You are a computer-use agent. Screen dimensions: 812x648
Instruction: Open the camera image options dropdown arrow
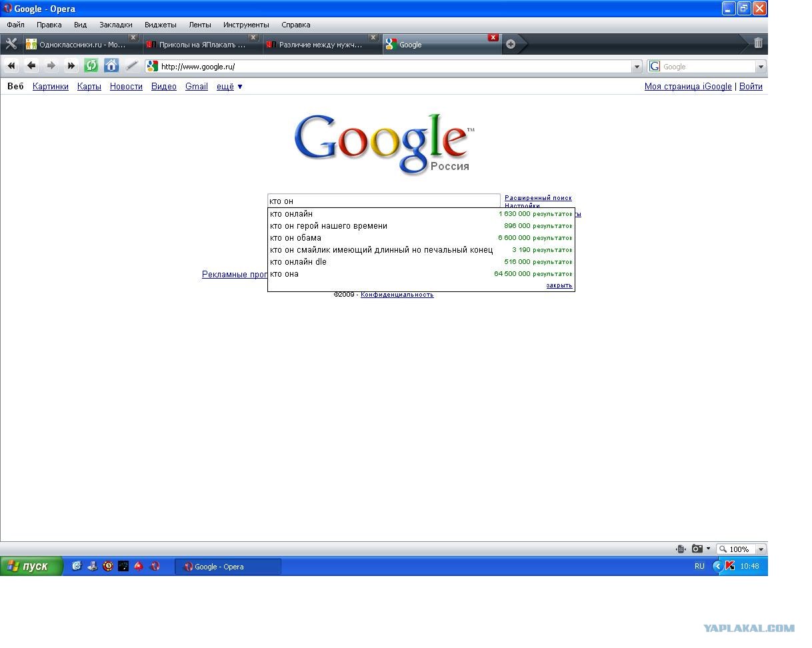point(708,549)
